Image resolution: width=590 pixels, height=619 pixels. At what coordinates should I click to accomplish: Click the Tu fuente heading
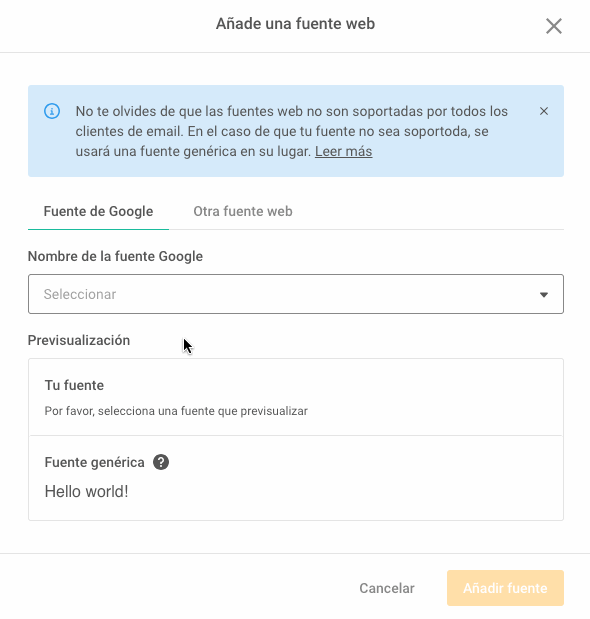[74, 385]
